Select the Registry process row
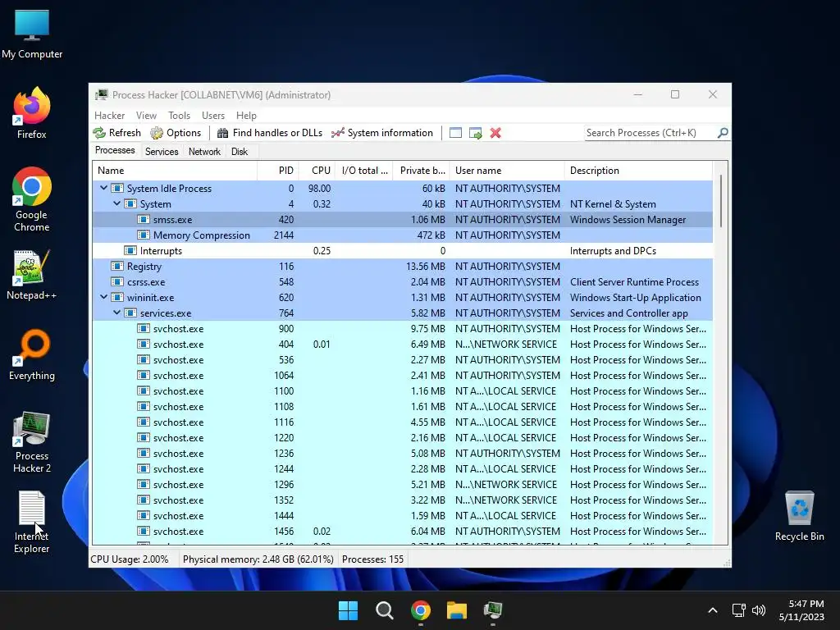The image size is (840, 630). click(402, 267)
